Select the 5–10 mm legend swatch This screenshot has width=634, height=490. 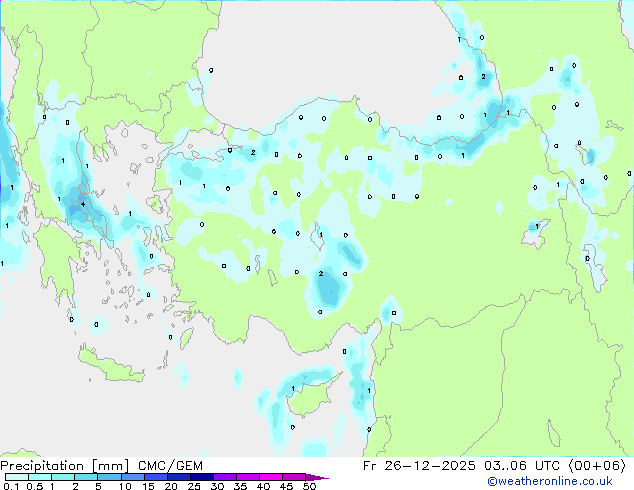coord(109,477)
